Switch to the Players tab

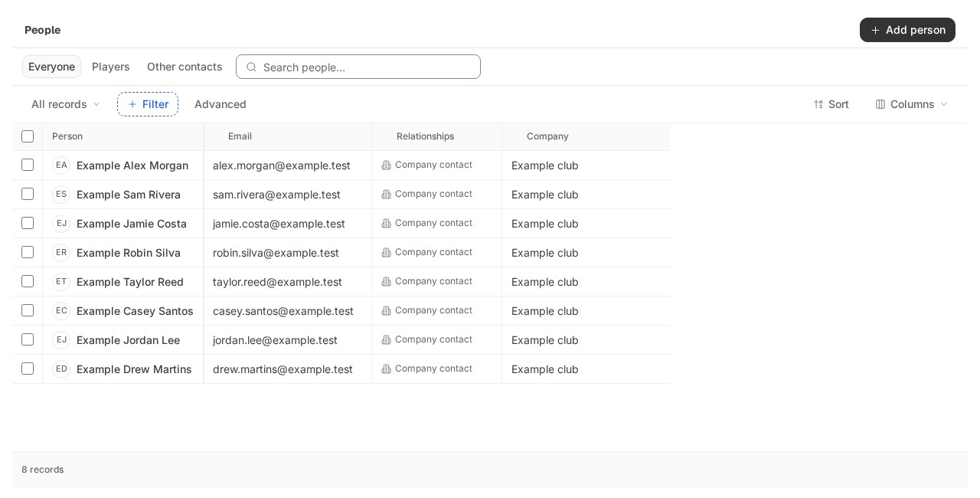tap(111, 67)
